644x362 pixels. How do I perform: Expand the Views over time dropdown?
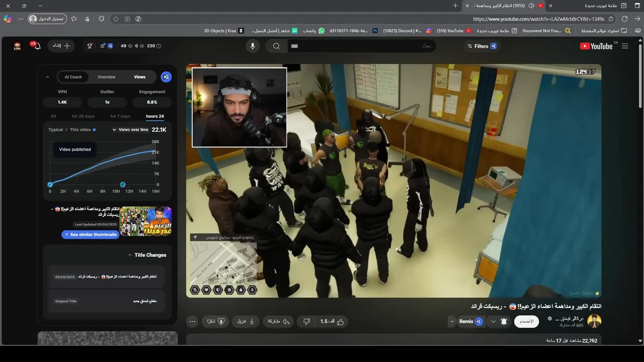(x=131, y=130)
